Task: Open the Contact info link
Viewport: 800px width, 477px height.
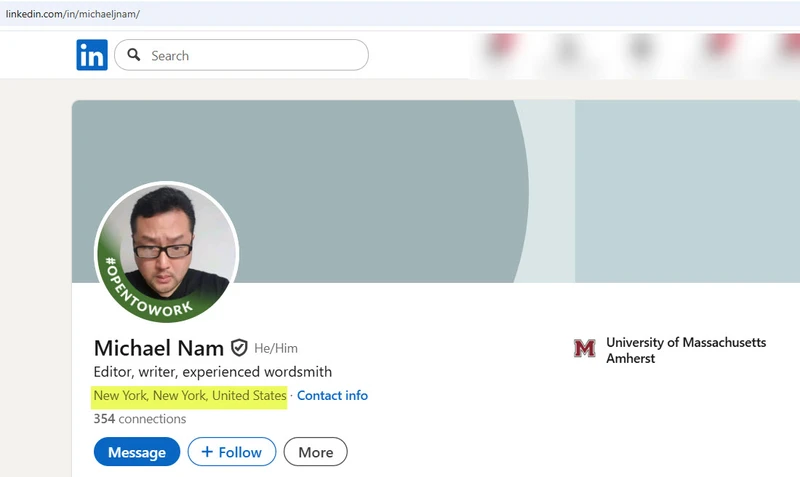Action: pos(332,396)
